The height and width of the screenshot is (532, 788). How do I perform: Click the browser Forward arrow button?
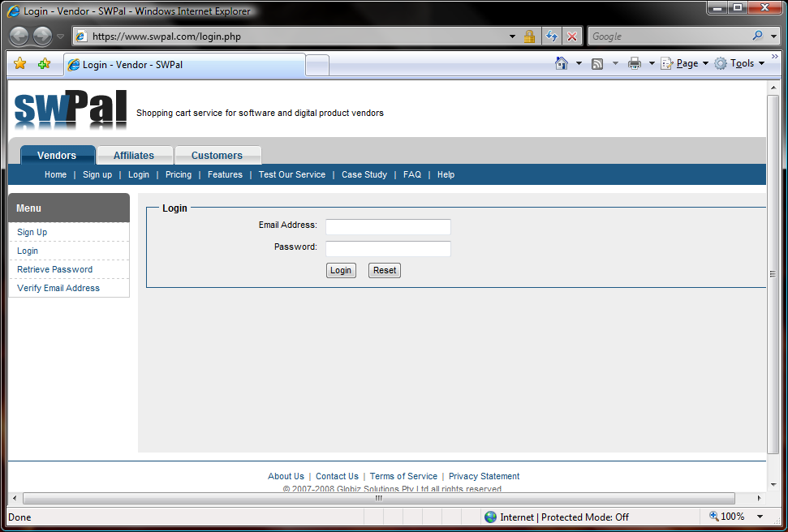42,36
